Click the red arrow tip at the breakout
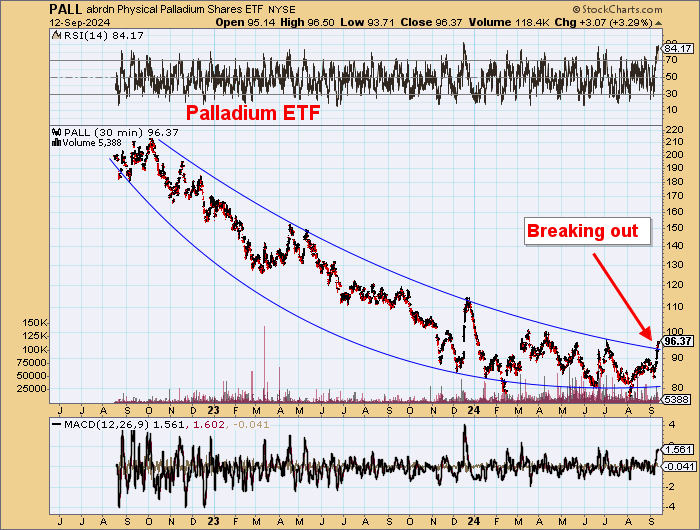 [650, 337]
